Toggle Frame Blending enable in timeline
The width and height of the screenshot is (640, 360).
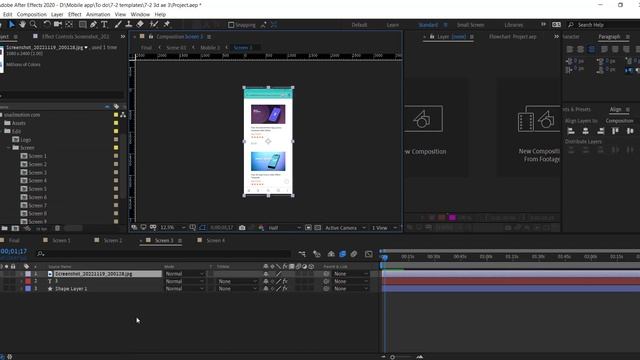[x=342, y=254]
